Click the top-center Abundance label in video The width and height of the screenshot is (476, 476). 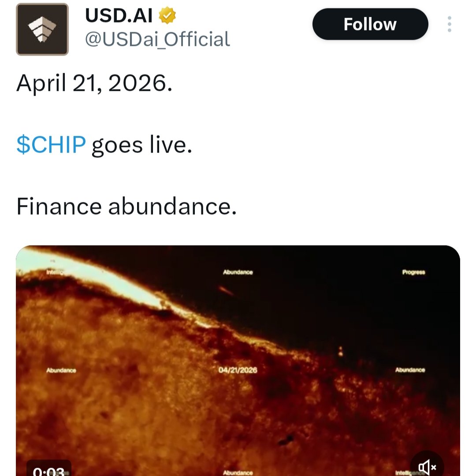[238, 272]
